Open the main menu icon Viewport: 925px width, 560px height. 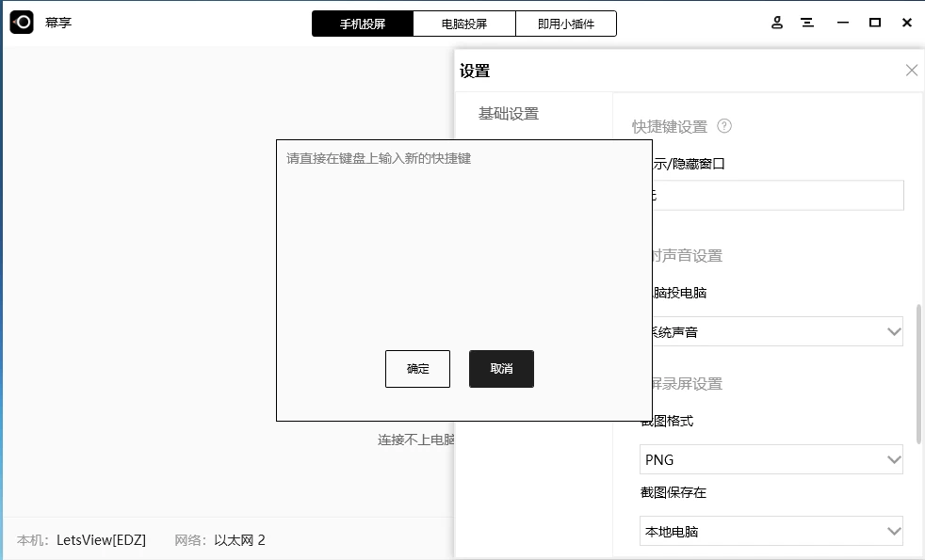click(807, 22)
